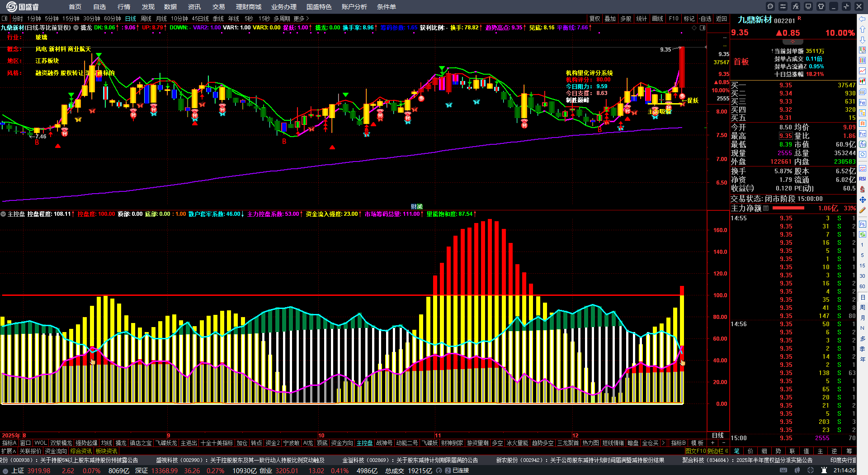Click the 盛视科技 announcement in news ticker

(240, 460)
